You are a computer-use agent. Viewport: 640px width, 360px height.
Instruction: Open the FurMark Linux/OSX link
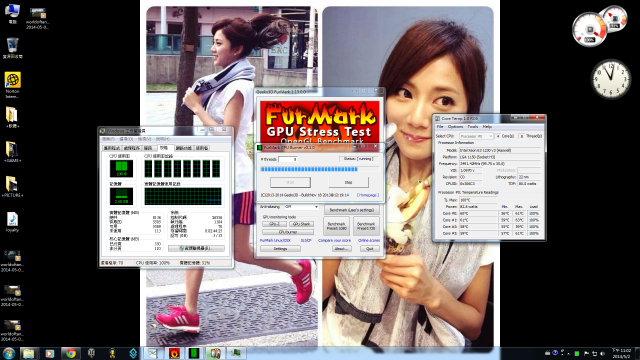tap(275, 241)
